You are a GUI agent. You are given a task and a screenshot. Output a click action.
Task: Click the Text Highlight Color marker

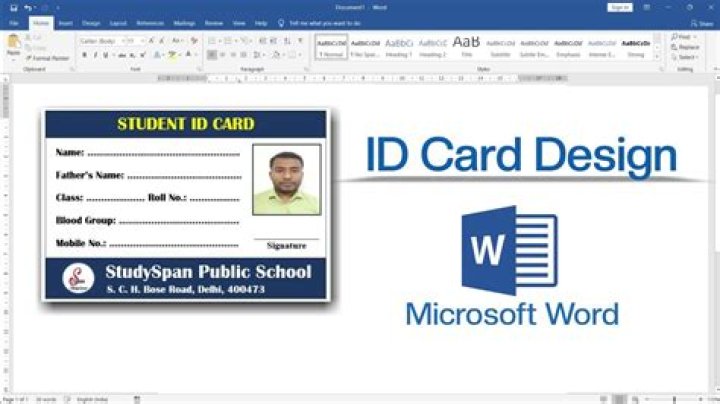[172, 55]
